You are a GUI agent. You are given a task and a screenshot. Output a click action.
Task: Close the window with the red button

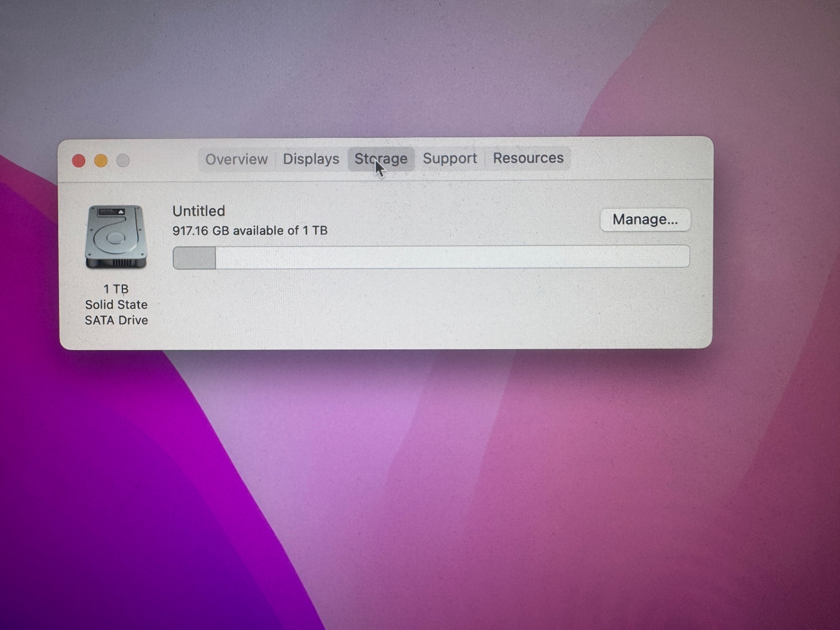pyautogui.click(x=79, y=161)
